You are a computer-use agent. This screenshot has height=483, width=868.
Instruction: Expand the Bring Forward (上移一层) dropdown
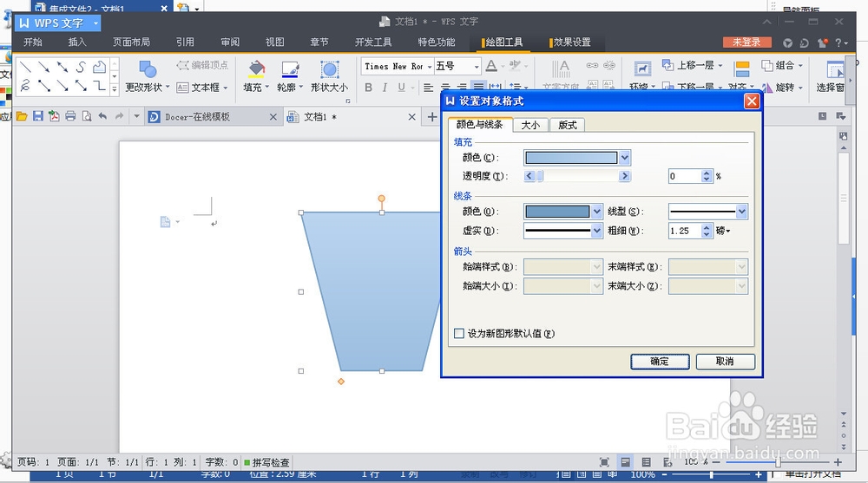click(x=720, y=65)
